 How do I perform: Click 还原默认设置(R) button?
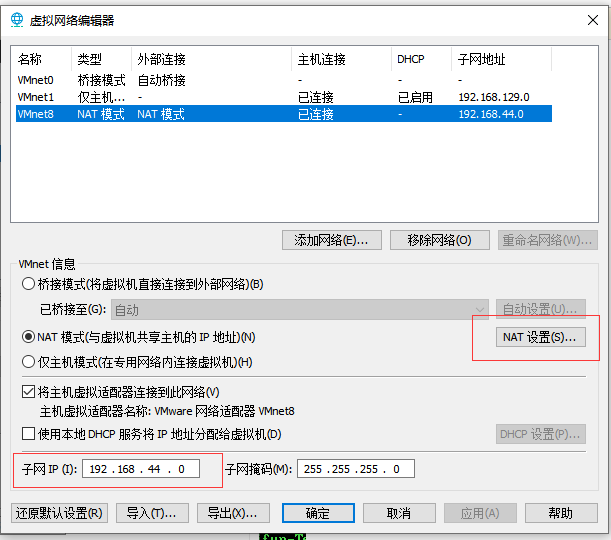(x=59, y=513)
